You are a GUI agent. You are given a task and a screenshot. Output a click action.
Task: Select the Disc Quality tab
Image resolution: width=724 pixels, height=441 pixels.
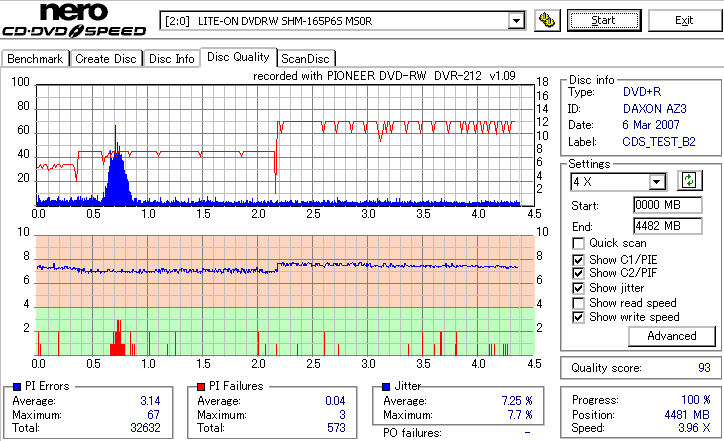(x=238, y=57)
